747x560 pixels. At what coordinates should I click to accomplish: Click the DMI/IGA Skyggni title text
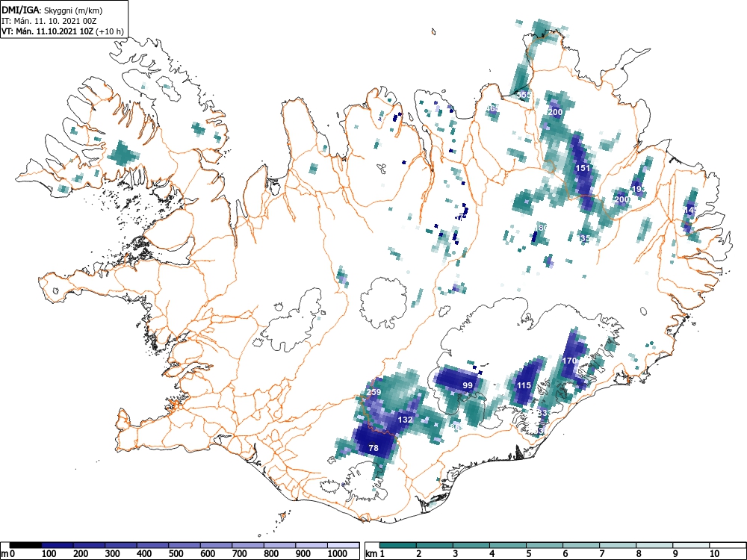click(x=52, y=10)
